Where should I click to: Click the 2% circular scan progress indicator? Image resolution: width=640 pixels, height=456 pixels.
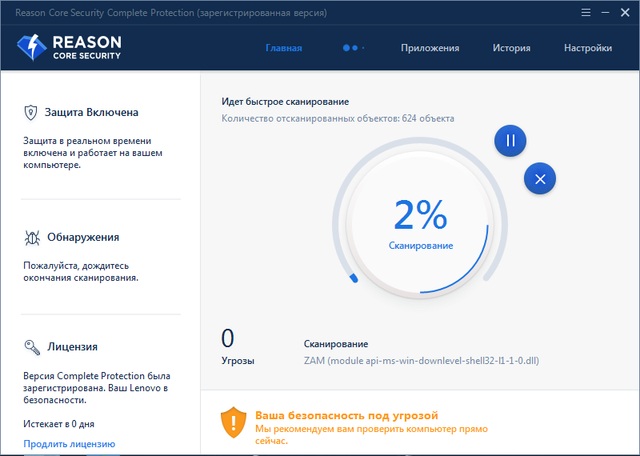[420, 220]
